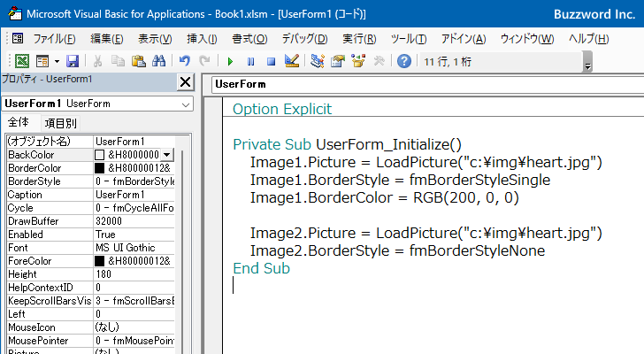Select the MouseIcon property row
This screenshot has height=354, width=644.
pyautogui.click(x=90, y=327)
